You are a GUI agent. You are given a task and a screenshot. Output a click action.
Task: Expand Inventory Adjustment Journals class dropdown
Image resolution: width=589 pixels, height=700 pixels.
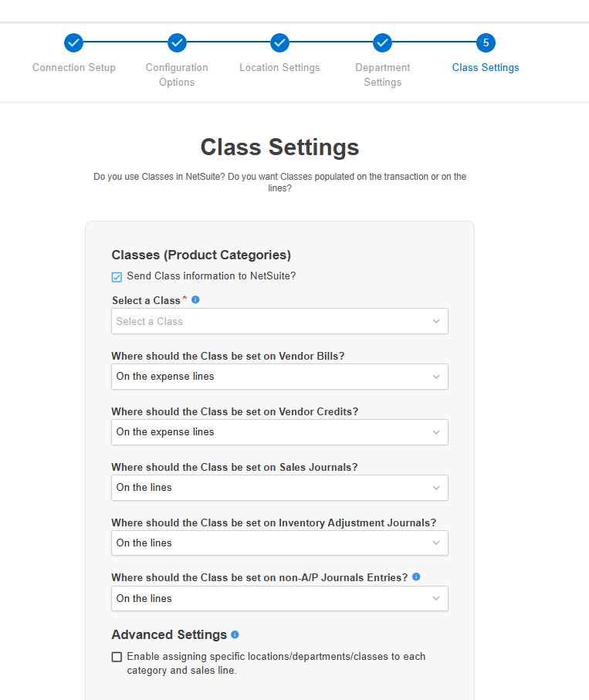click(279, 543)
